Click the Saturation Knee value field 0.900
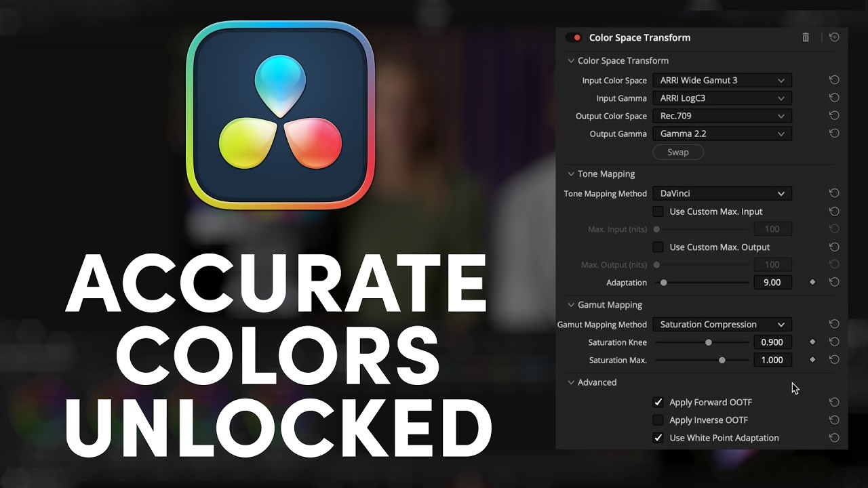Screen dimensions: 868x488 tap(772, 342)
